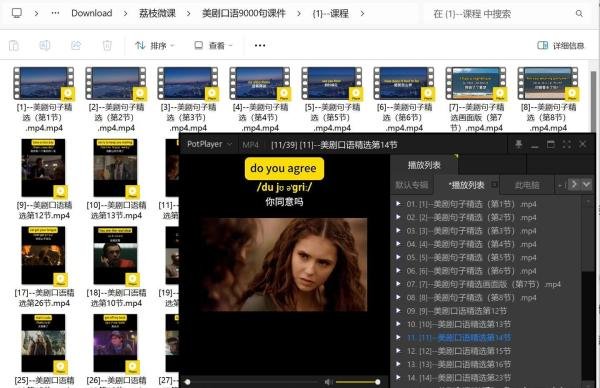Expand chevron after 美剧口语9000句课件 breadcrumb
The height and width of the screenshot is (388, 600).
[x=299, y=13]
